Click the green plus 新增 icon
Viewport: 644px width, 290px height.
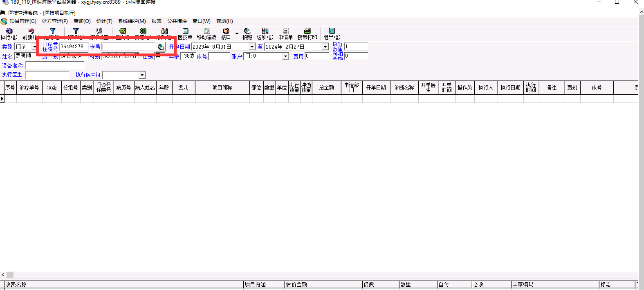click(143, 31)
